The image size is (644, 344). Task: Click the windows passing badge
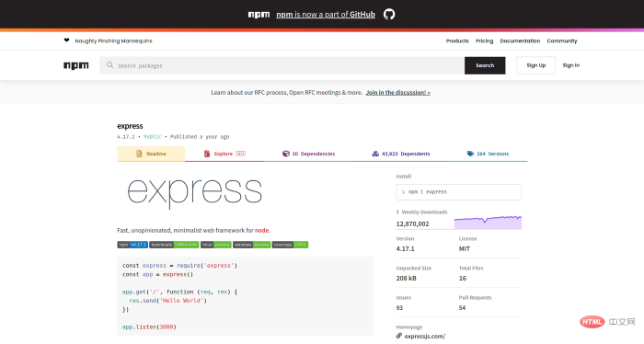coord(252,245)
